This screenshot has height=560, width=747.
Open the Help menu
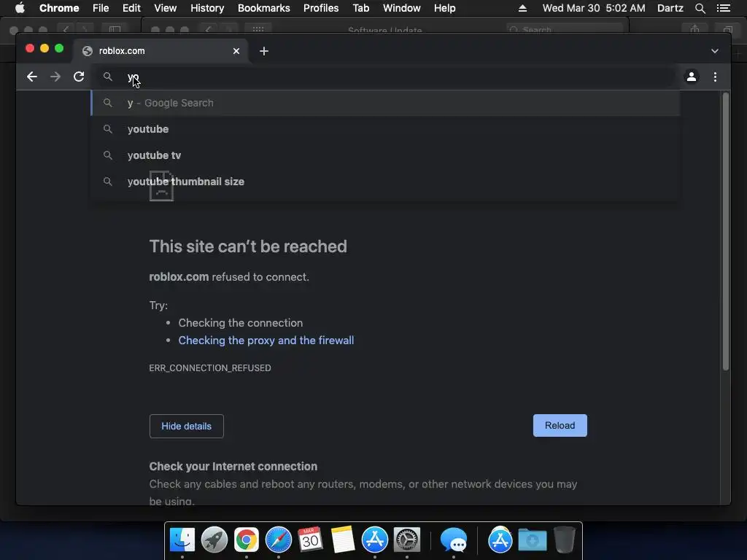coord(444,8)
